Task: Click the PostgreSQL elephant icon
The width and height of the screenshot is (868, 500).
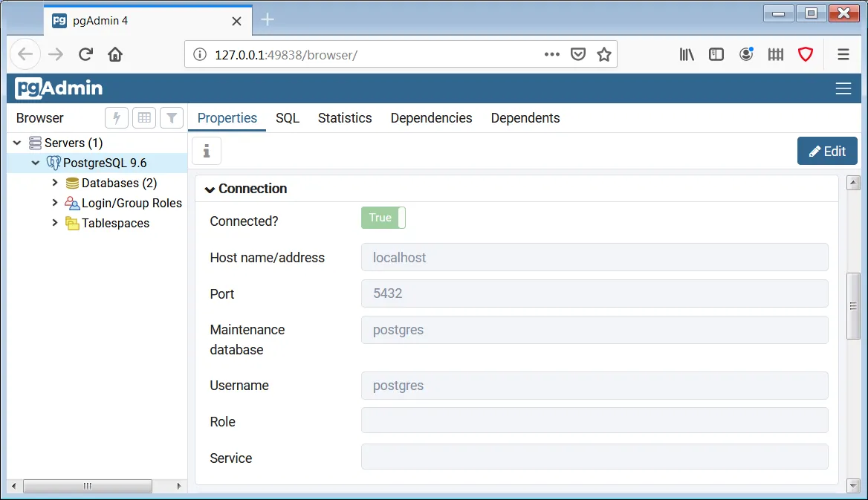Action: [x=54, y=163]
